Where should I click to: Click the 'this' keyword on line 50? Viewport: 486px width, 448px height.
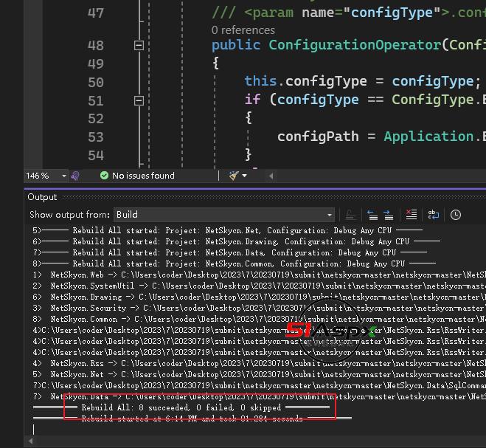tap(260, 81)
